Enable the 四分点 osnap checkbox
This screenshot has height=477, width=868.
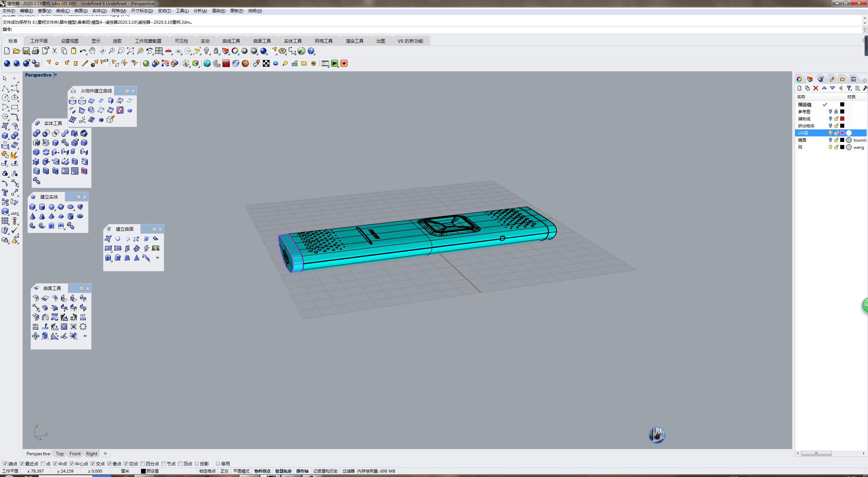click(143, 463)
